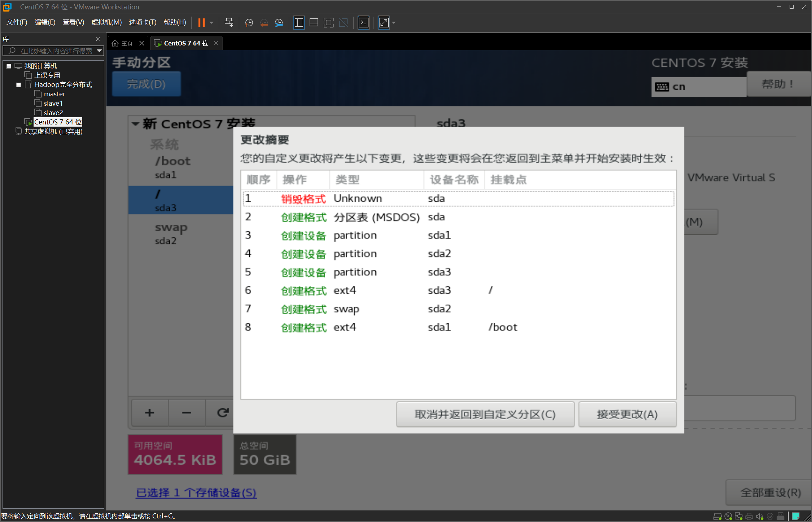Click the printer status icon
Image resolution: width=812 pixels, height=522 pixels.
pos(749,517)
